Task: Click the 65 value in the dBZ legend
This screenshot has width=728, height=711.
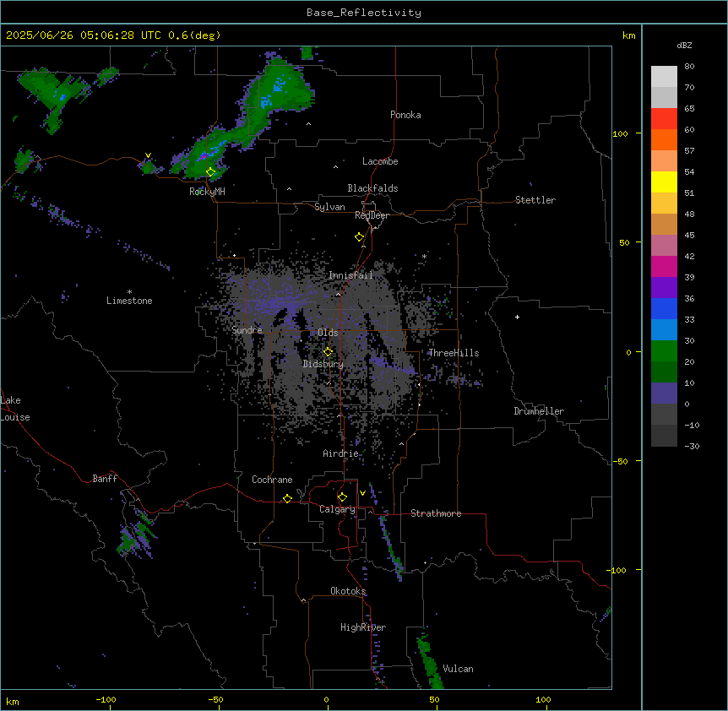Action: click(689, 109)
